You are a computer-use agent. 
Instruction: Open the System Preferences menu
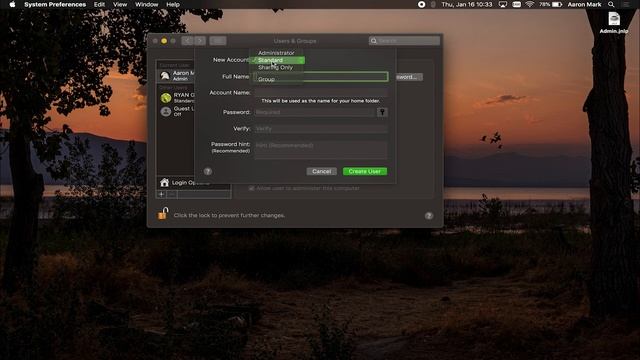coord(55,4)
